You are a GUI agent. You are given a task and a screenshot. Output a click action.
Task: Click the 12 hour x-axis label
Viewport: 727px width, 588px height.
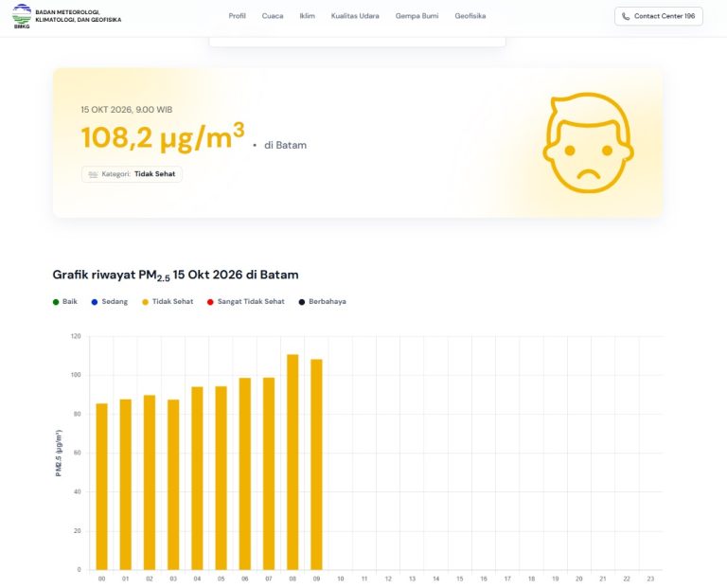[x=388, y=579]
